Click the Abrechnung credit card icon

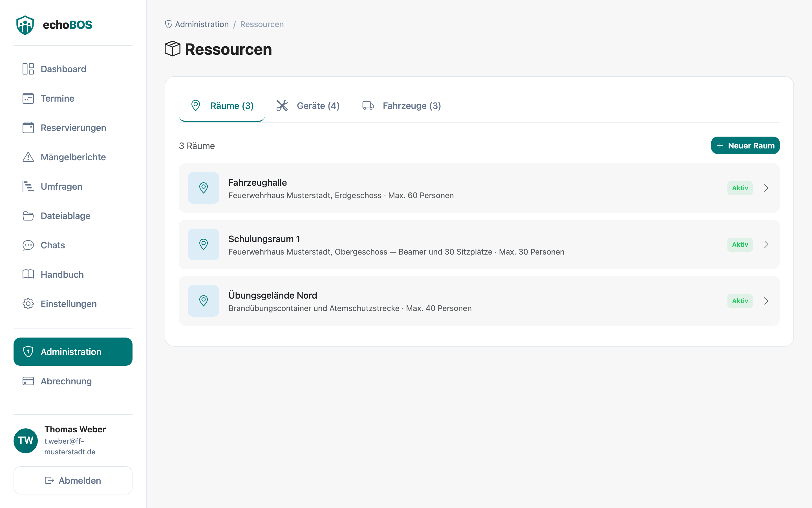[x=28, y=381]
